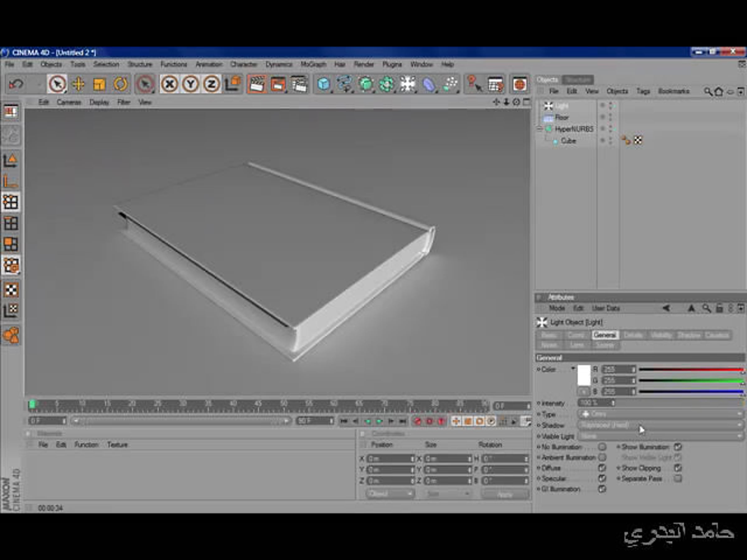Click the Apply button in Coordinates

(x=505, y=494)
